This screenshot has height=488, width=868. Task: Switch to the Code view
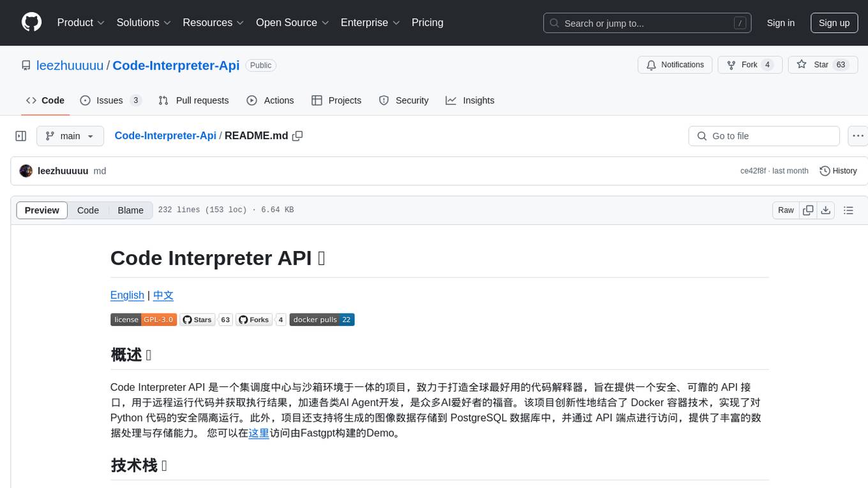tap(88, 210)
